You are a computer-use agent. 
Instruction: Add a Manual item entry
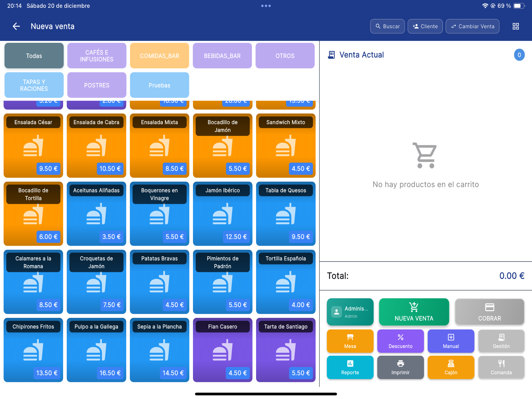pyautogui.click(x=451, y=341)
